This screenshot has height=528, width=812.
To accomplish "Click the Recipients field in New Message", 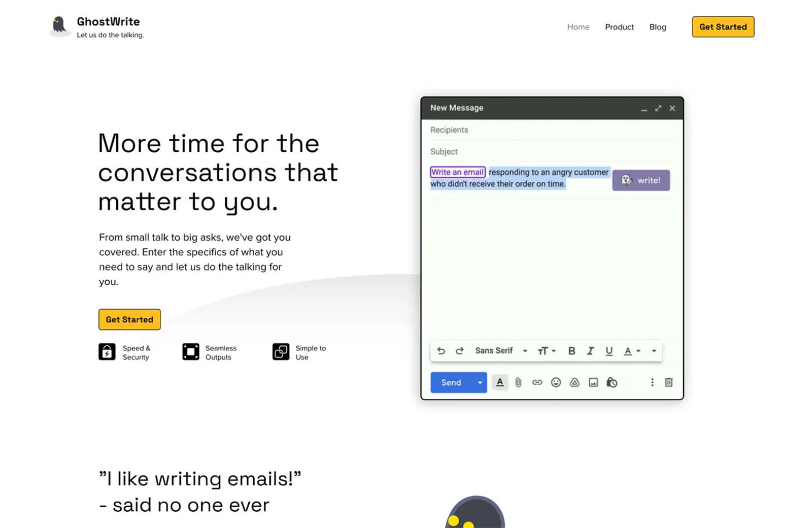I will point(552,130).
